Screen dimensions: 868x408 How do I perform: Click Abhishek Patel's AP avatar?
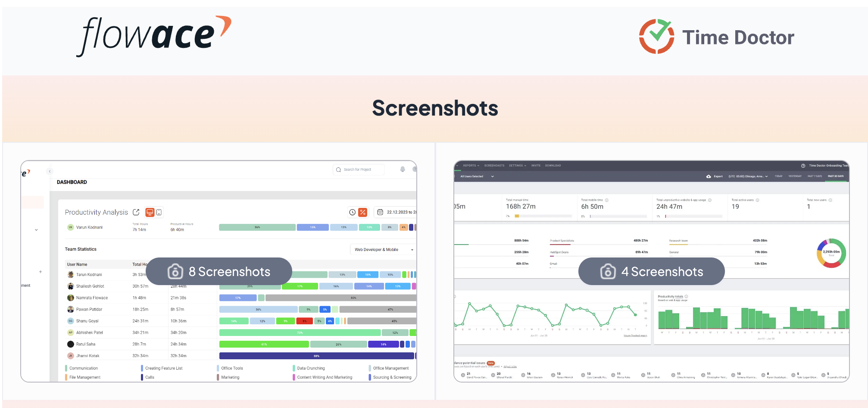[x=71, y=333]
